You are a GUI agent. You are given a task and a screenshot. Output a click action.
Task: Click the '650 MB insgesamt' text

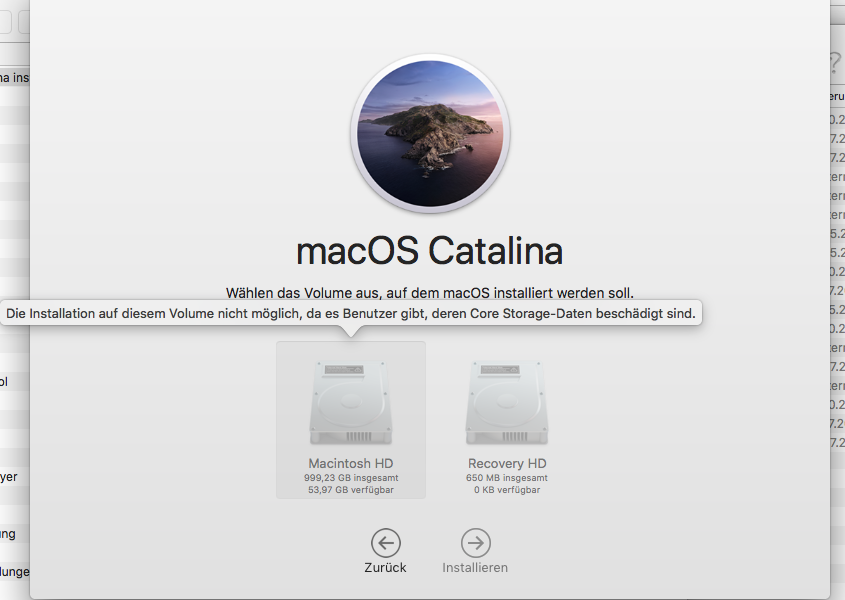coord(507,478)
